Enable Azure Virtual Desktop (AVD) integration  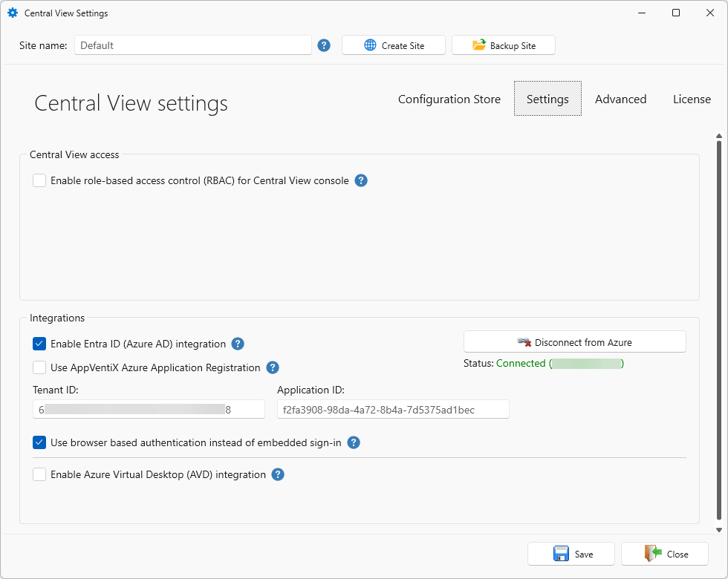pos(39,474)
